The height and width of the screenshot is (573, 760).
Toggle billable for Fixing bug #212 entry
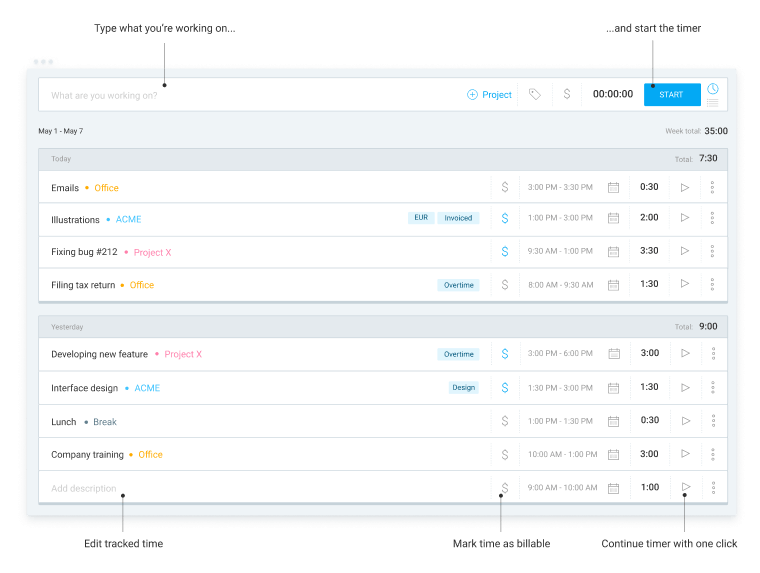pos(505,251)
